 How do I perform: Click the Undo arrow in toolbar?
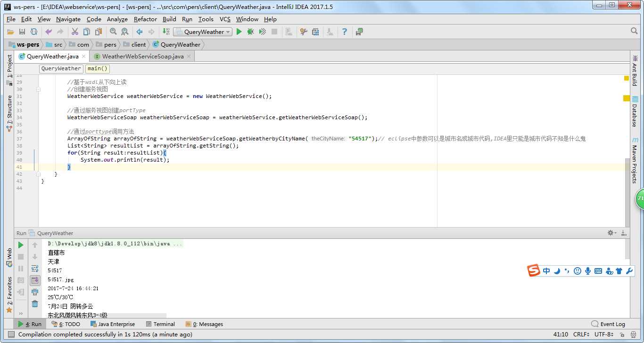pyautogui.click(x=49, y=32)
